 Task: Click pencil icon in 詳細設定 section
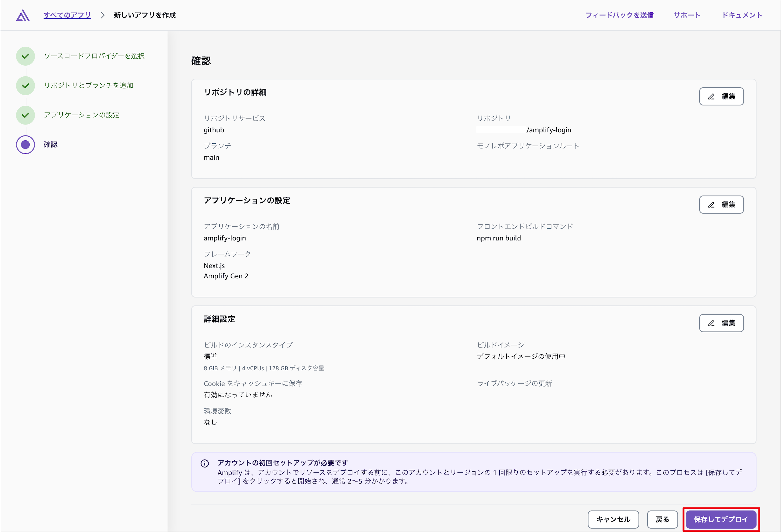pos(711,323)
